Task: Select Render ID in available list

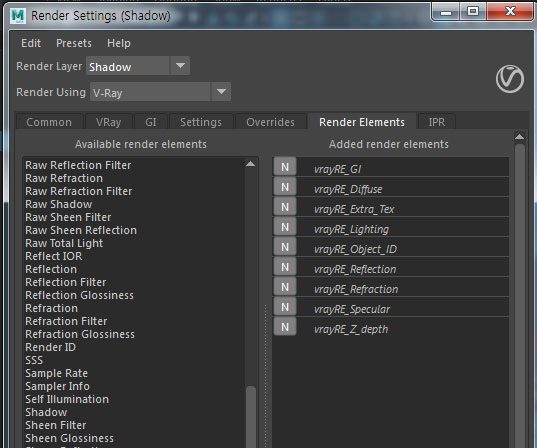Action: (x=50, y=347)
